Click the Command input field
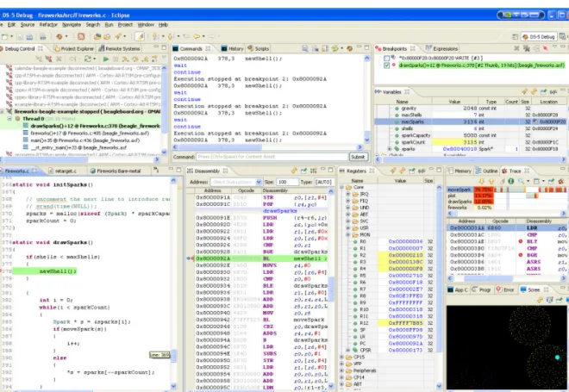The width and height of the screenshot is (569, 392). pos(272,157)
